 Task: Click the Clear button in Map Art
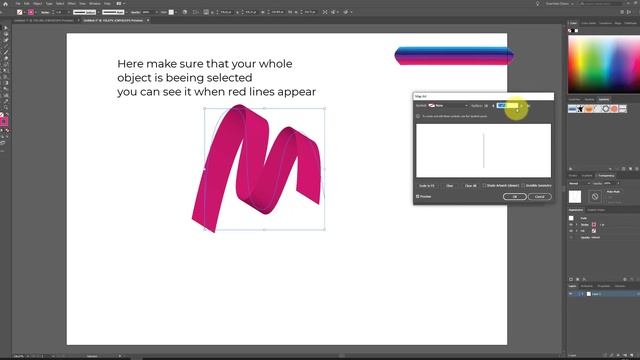[x=449, y=186]
